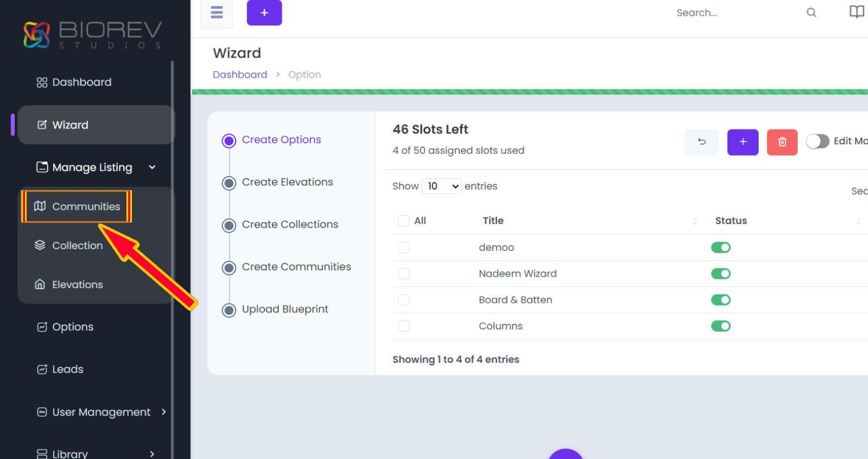
Task: Toggle status switch for Board & Batten
Action: (721, 300)
